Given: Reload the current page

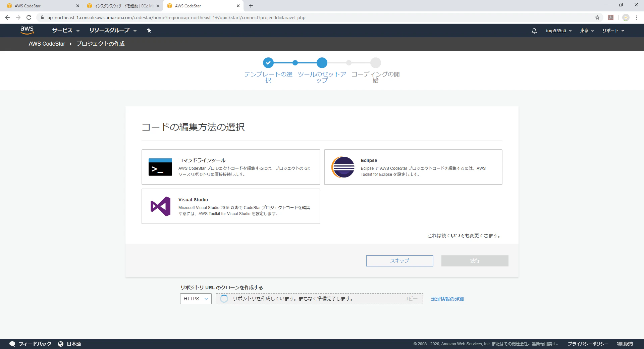Looking at the screenshot, I should pyautogui.click(x=29, y=17).
